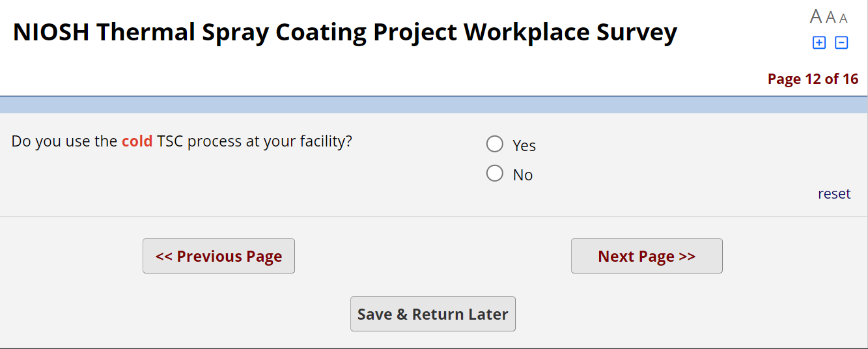Viewport: 868px width, 349px height.
Task: Click the survey title heading
Action: pyautogui.click(x=345, y=32)
